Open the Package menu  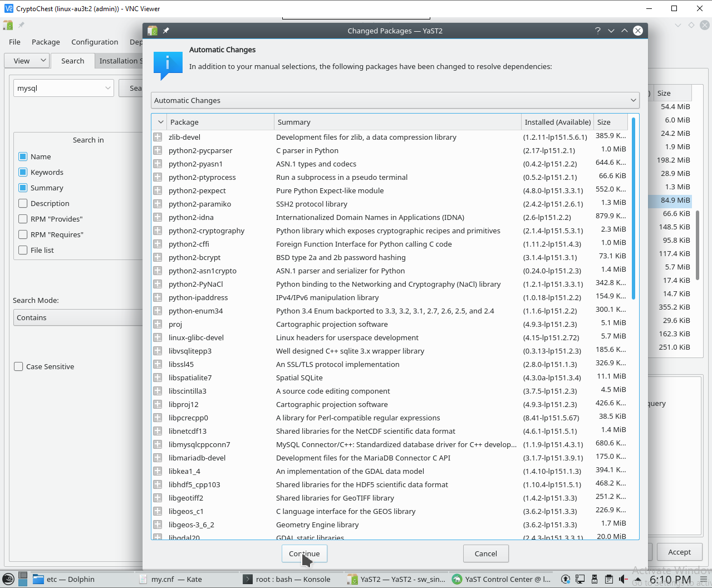tap(46, 42)
